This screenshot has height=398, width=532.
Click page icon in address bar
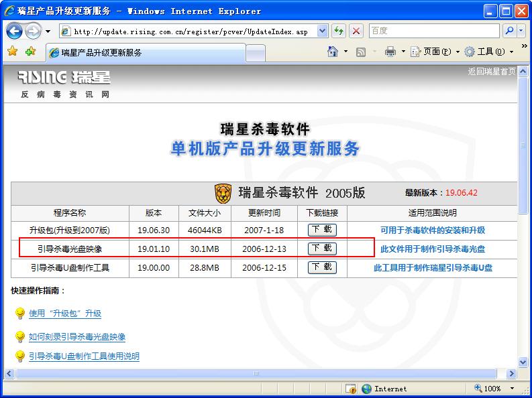[x=66, y=31]
